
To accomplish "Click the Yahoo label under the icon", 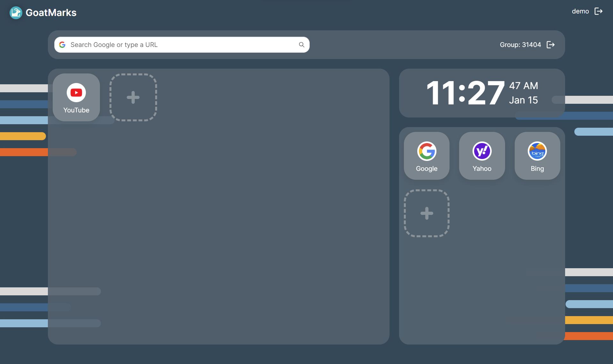I will 482,169.
